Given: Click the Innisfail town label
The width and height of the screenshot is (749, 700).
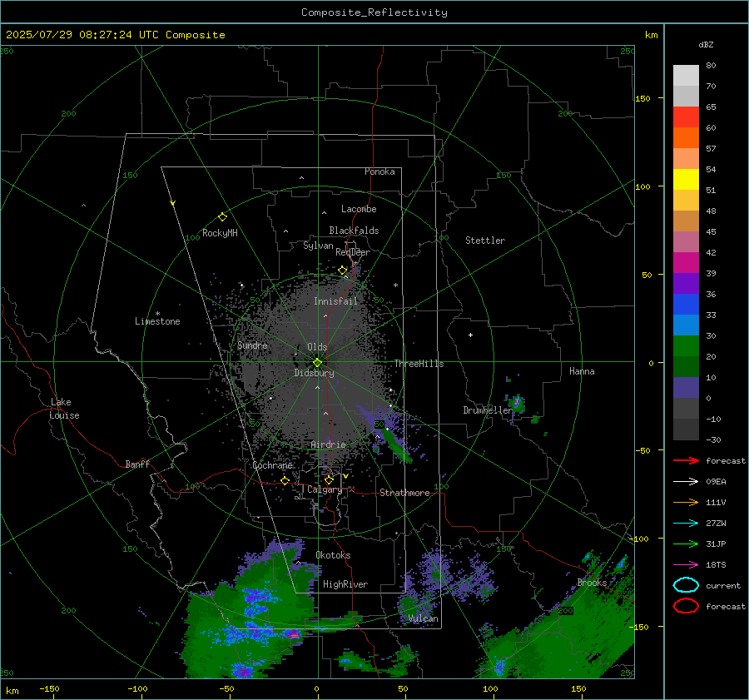Looking at the screenshot, I should pyautogui.click(x=335, y=301).
